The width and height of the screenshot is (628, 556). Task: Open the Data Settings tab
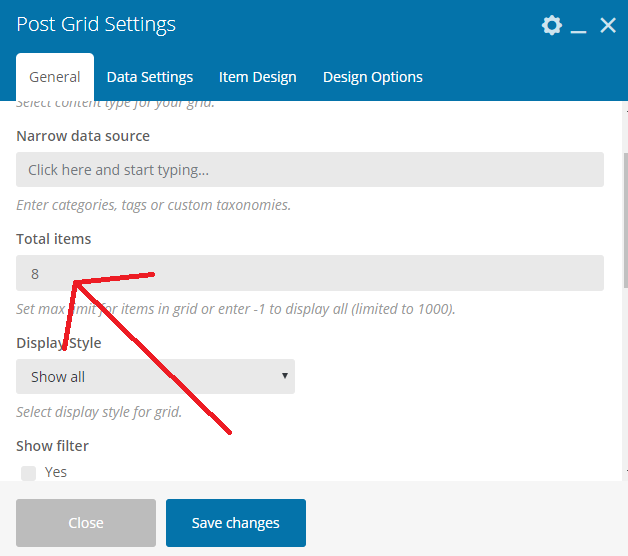pyautogui.click(x=150, y=77)
